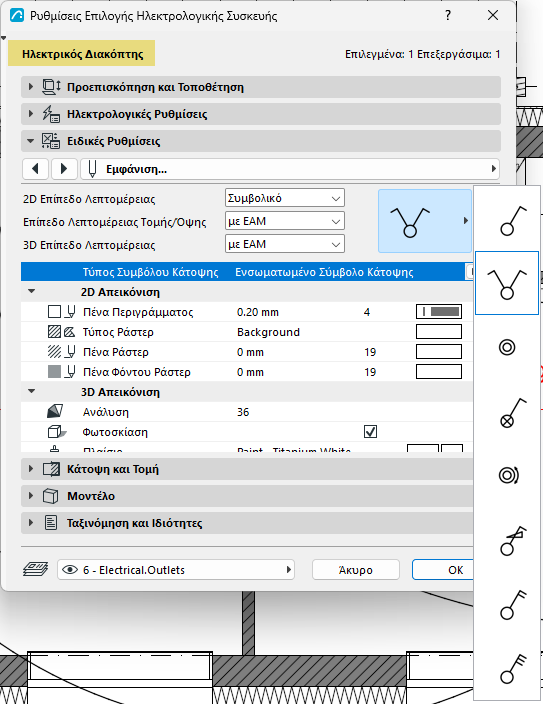This screenshot has height=704, width=543.
Task: Click pen number 4 in Πένα Περιγράμματος
Action: [x=367, y=312]
